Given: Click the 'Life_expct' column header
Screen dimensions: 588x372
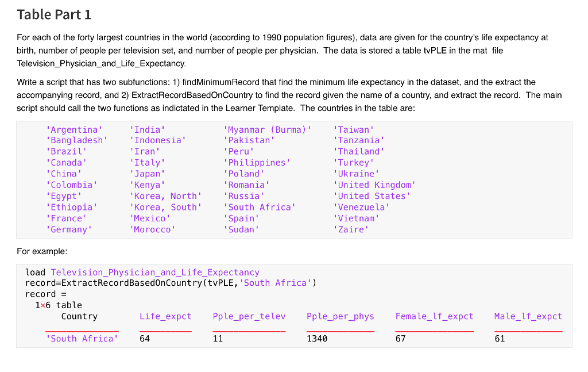Looking at the screenshot, I should (165, 316).
